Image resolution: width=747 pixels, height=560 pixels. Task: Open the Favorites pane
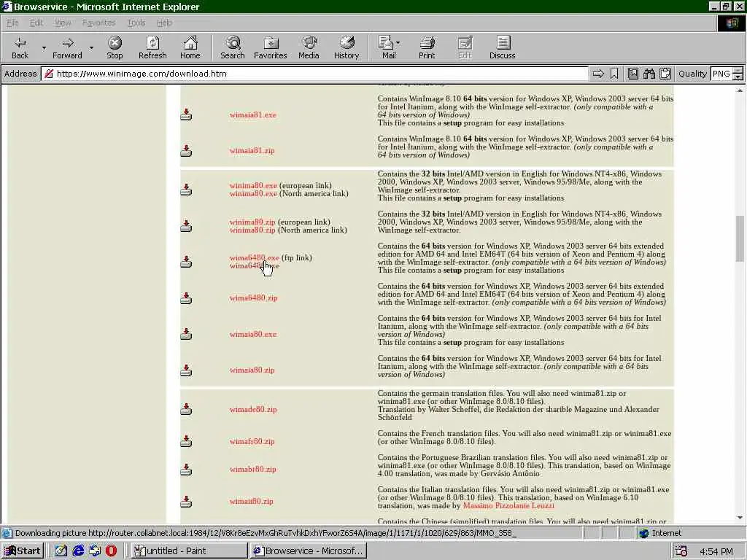point(270,47)
